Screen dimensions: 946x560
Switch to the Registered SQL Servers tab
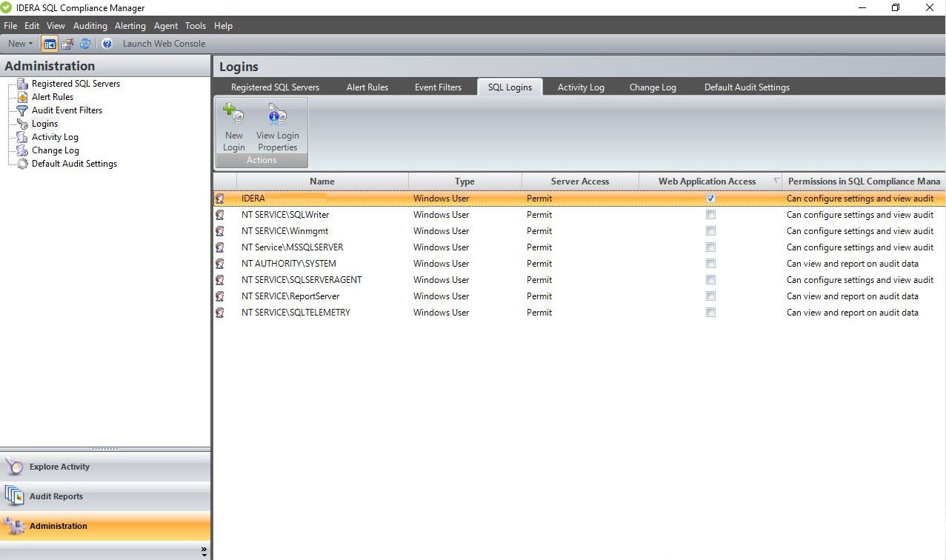pos(276,87)
